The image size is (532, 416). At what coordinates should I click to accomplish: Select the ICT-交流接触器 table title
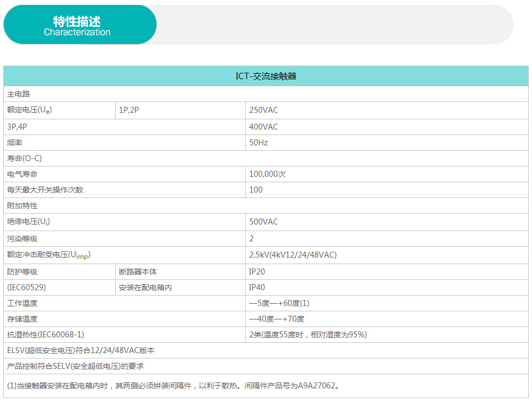point(265,76)
